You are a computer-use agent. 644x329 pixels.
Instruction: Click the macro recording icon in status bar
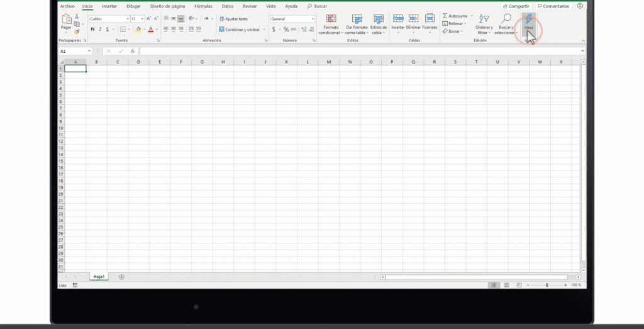pyautogui.click(x=75, y=284)
